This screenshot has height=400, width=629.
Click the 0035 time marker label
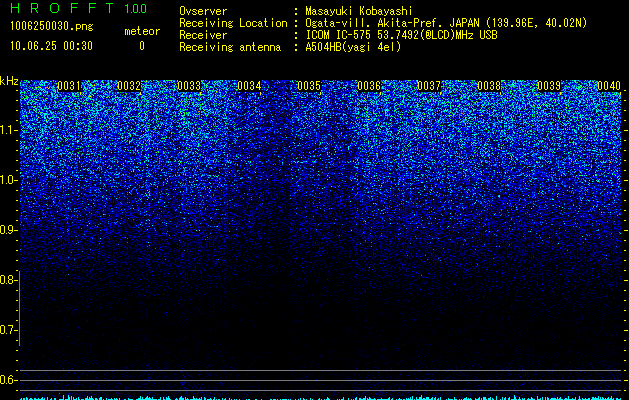(x=309, y=86)
